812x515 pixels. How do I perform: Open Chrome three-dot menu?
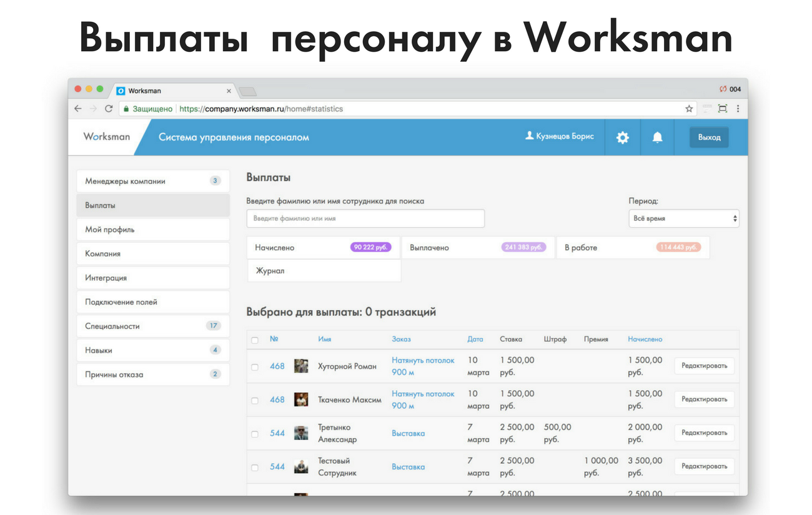coord(738,109)
